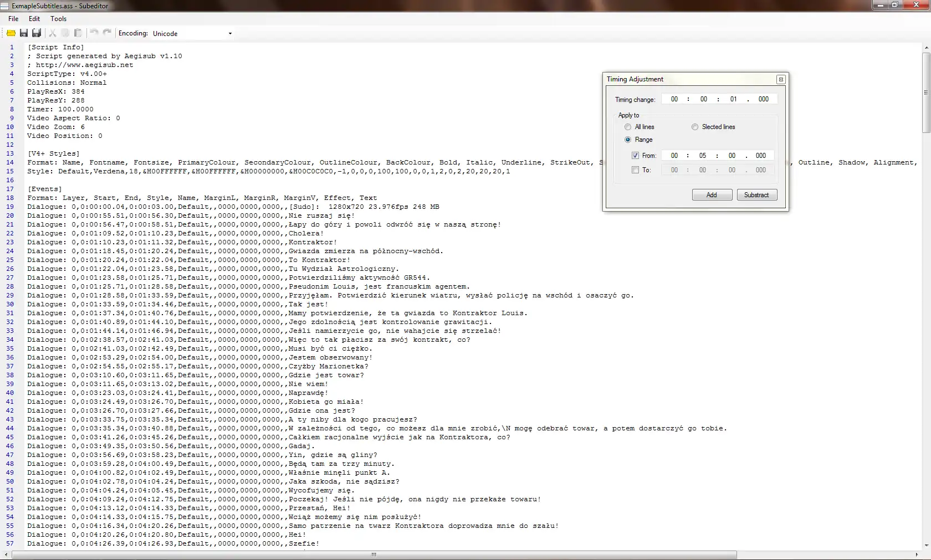The height and width of the screenshot is (560, 931).
Task: Click the dialogue line 'Yin, gdzie są gliny?'
Action: point(202,455)
